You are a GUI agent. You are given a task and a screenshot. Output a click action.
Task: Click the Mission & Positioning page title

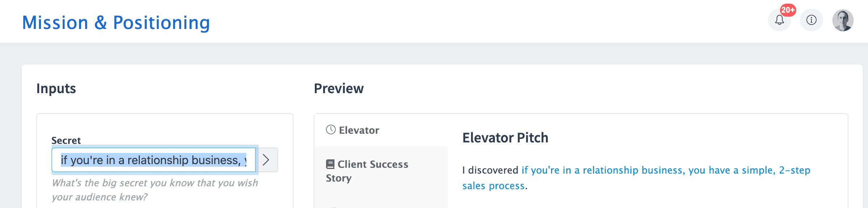pos(116,22)
